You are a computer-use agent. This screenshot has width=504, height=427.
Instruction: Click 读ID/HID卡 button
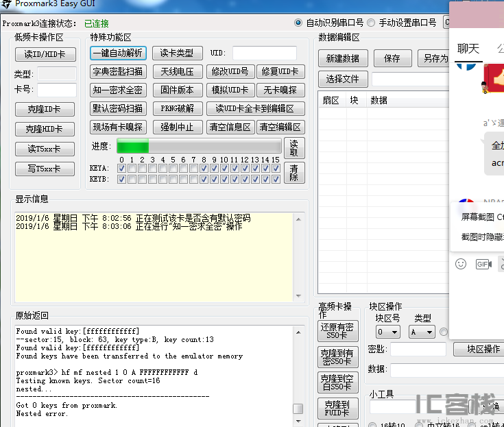(x=45, y=54)
